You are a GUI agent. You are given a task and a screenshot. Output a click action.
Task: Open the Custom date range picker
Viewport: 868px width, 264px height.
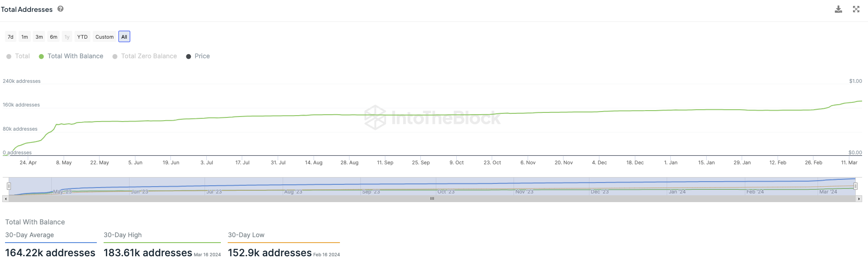[x=105, y=37]
